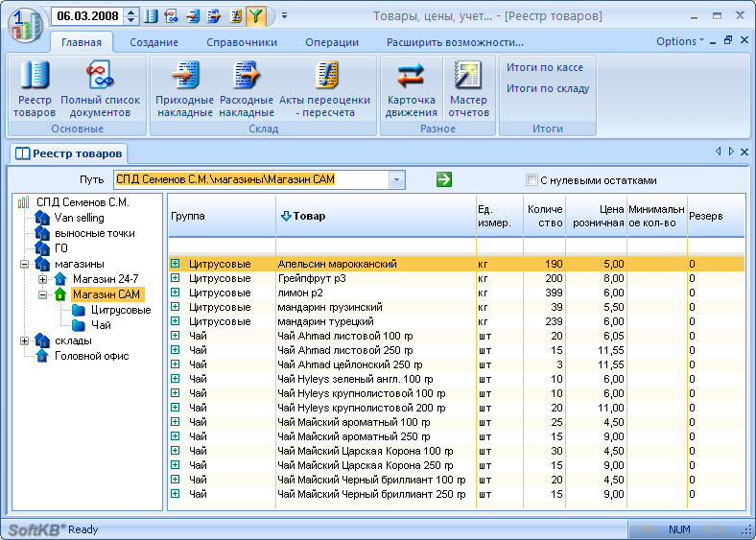Expand the Магазин 24-7 node
756x540 pixels.
click(x=43, y=279)
